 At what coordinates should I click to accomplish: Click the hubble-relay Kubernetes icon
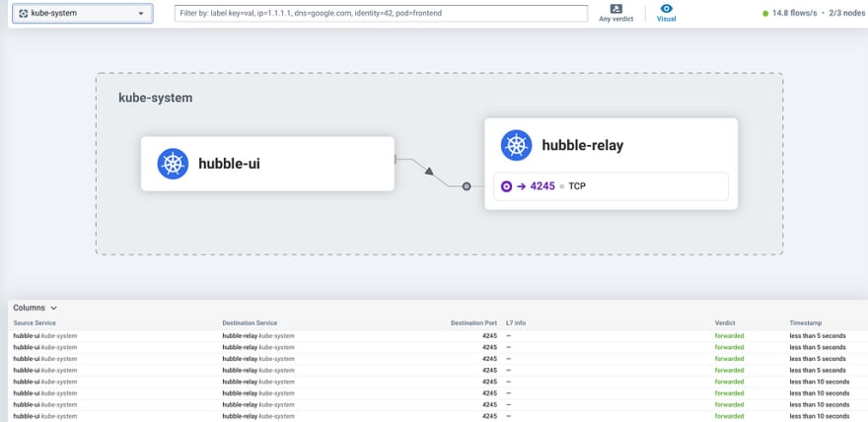pos(517,146)
